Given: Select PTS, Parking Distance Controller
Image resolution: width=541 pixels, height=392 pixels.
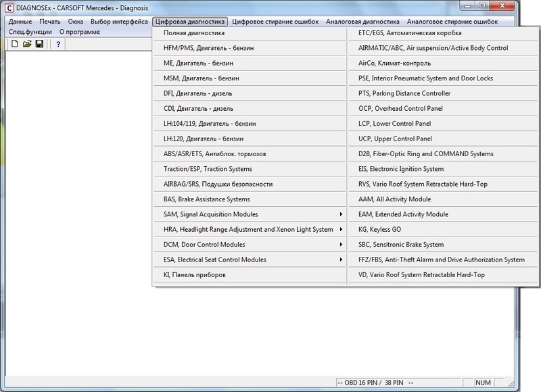Looking at the screenshot, I should (x=443, y=93).
